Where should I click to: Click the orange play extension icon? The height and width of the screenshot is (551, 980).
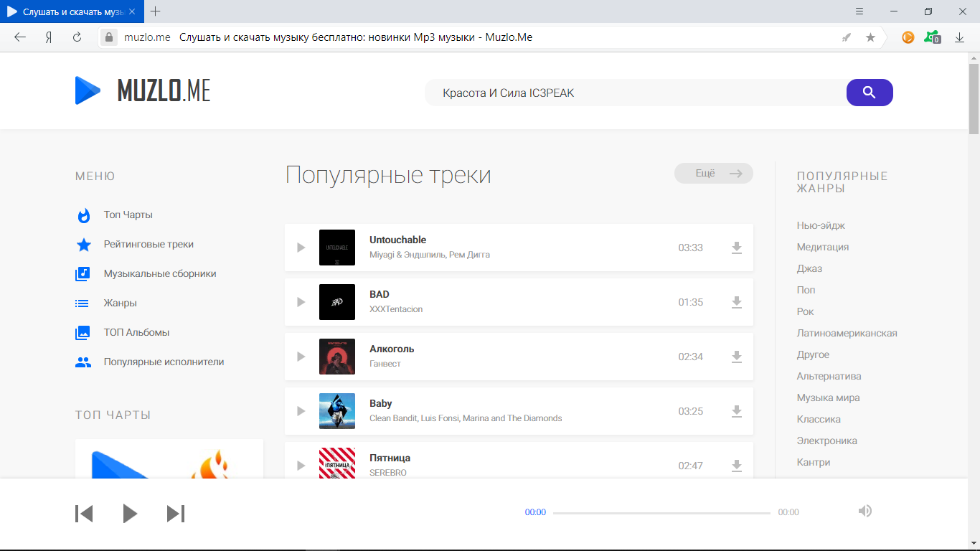(x=908, y=37)
